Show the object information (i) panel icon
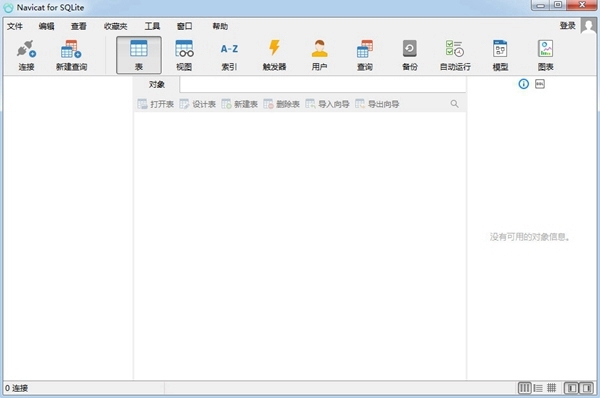Image resolution: width=600 pixels, height=398 pixels. click(x=523, y=84)
